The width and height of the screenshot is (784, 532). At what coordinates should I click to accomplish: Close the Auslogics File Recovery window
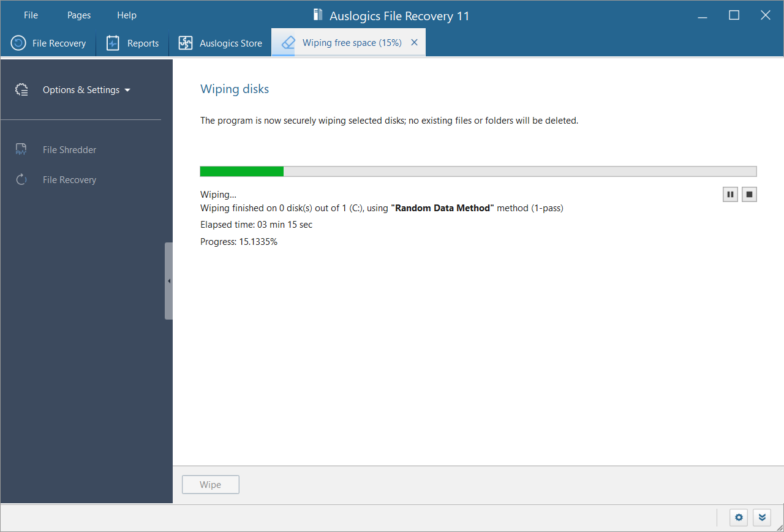pyautogui.click(x=766, y=15)
